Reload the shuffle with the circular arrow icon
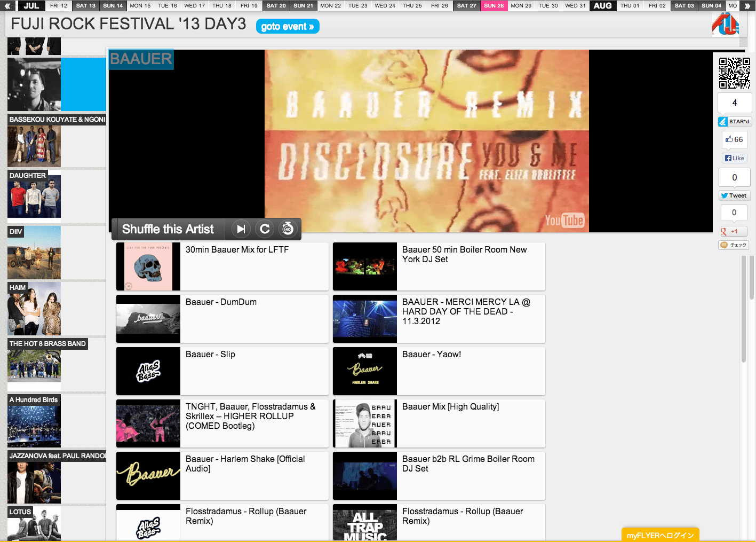The image size is (756, 542). [265, 229]
